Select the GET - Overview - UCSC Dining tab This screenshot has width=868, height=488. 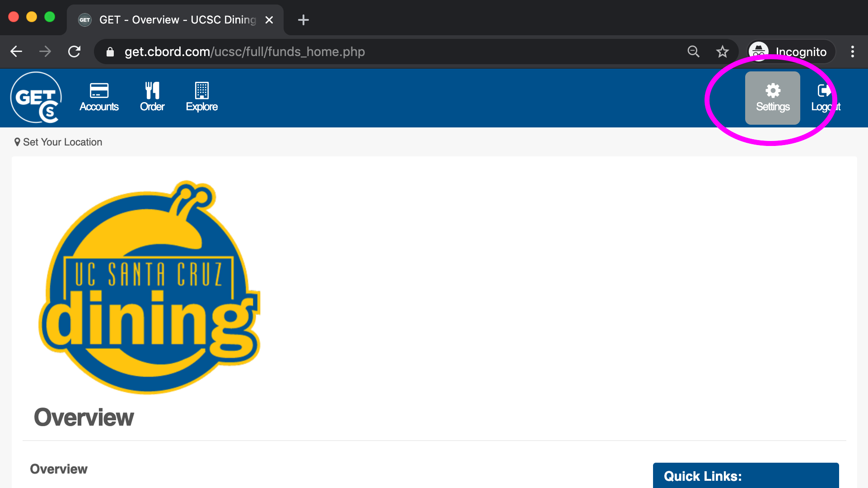pyautogui.click(x=175, y=20)
